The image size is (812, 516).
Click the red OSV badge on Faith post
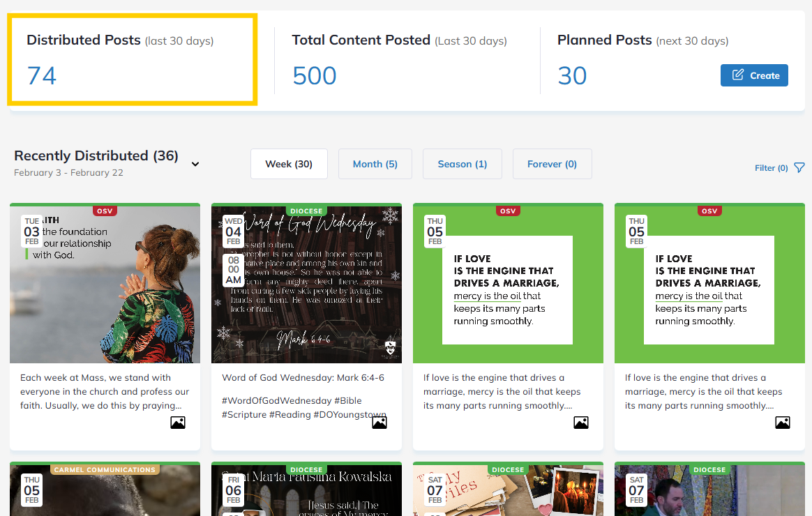pyautogui.click(x=105, y=211)
